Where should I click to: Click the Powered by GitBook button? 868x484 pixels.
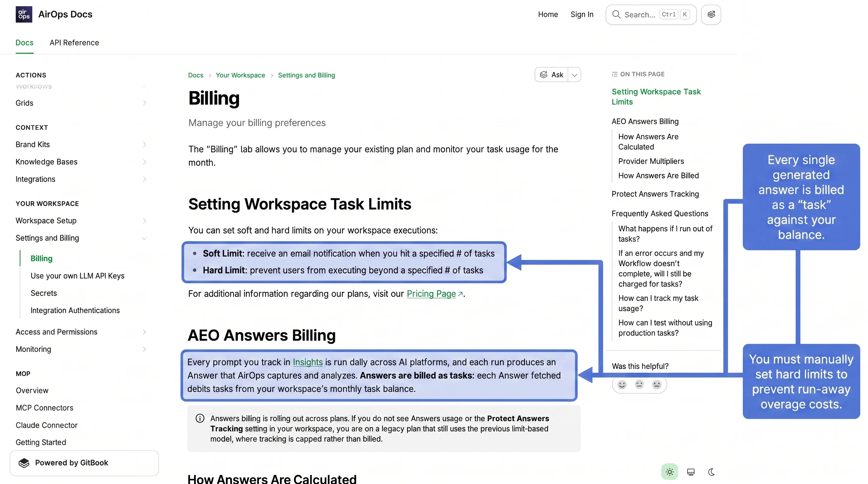click(x=84, y=463)
